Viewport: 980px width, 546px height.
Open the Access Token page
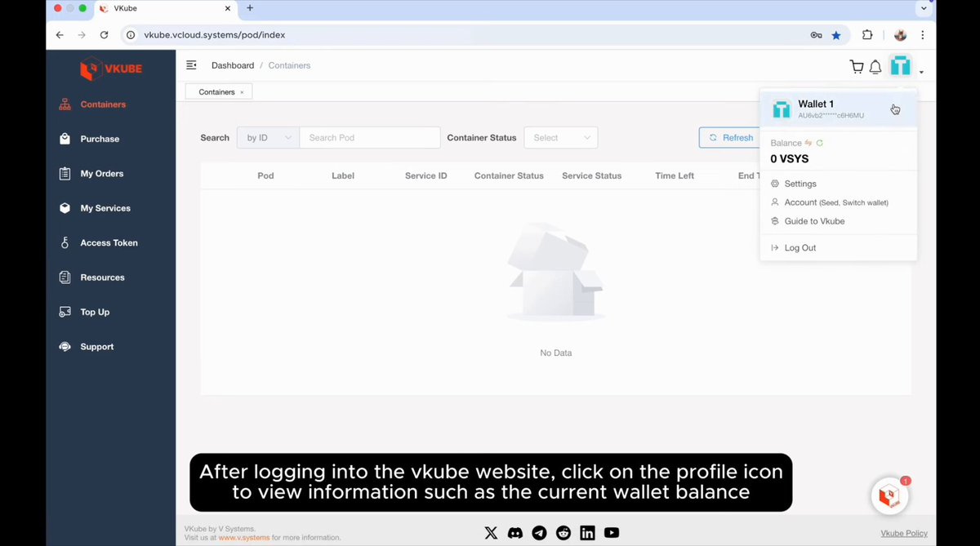coord(109,242)
